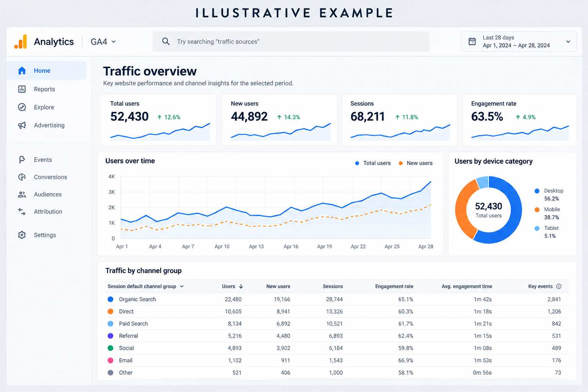Click the Explore compass icon
588x392 pixels.
(x=22, y=107)
